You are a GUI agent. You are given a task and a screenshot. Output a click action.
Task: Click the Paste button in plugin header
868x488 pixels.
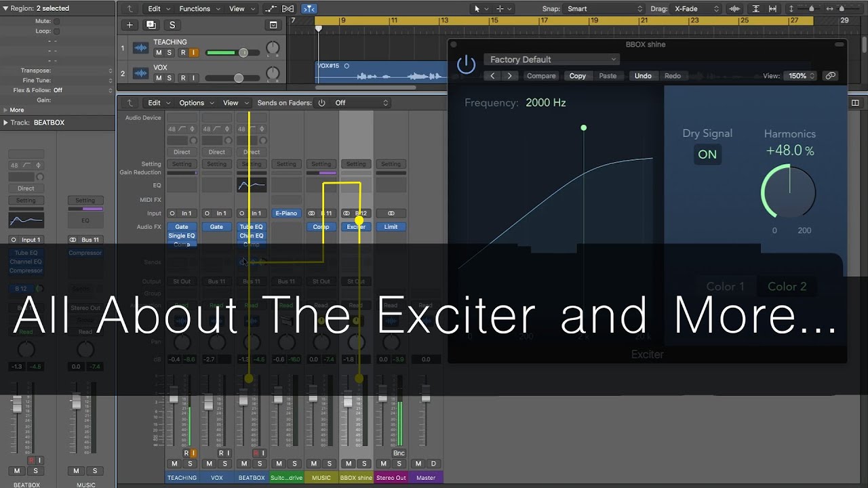[608, 76]
